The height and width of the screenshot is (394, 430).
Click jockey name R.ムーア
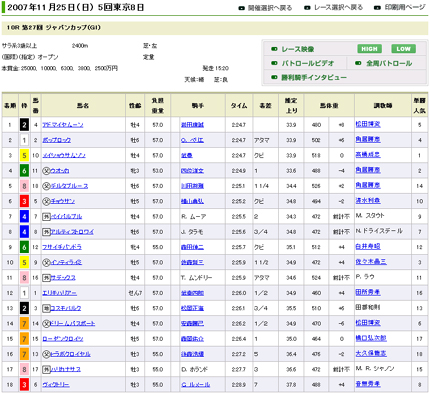coord(193,216)
